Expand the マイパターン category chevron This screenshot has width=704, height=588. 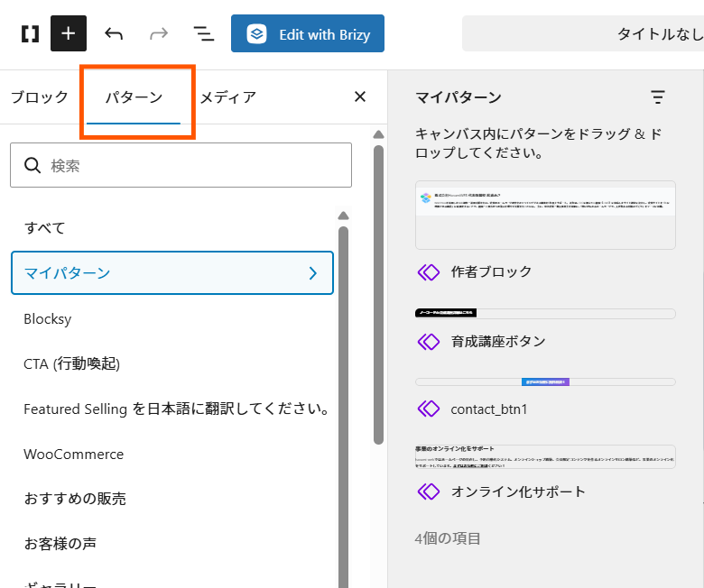(312, 272)
